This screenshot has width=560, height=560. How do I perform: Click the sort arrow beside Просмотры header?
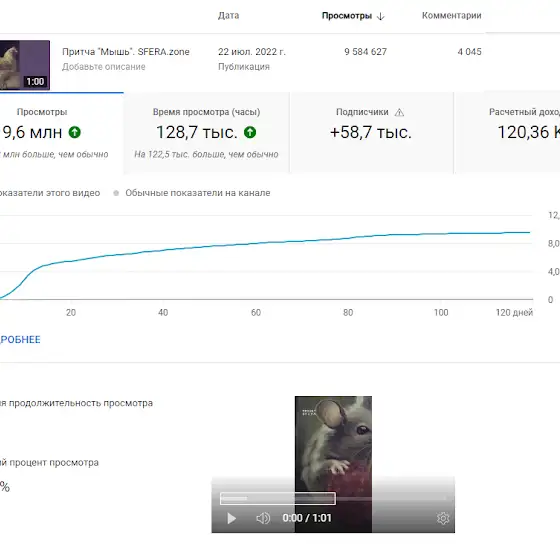click(x=380, y=16)
